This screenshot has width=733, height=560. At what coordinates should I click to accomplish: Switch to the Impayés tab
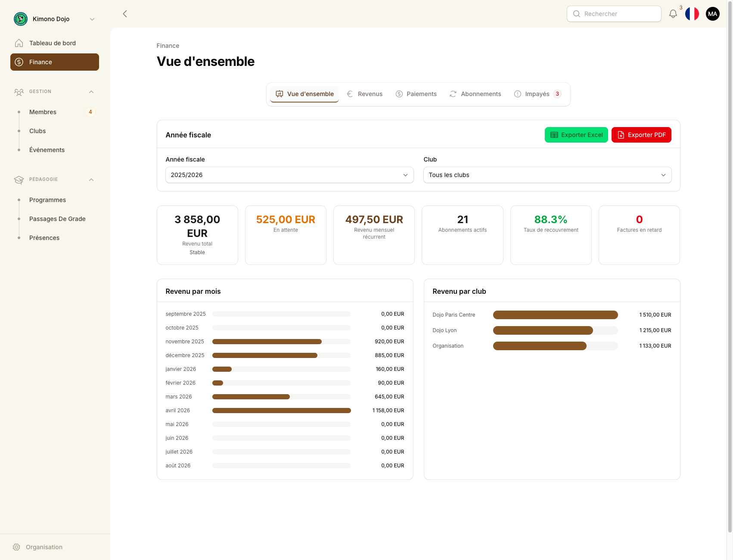click(x=537, y=94)
